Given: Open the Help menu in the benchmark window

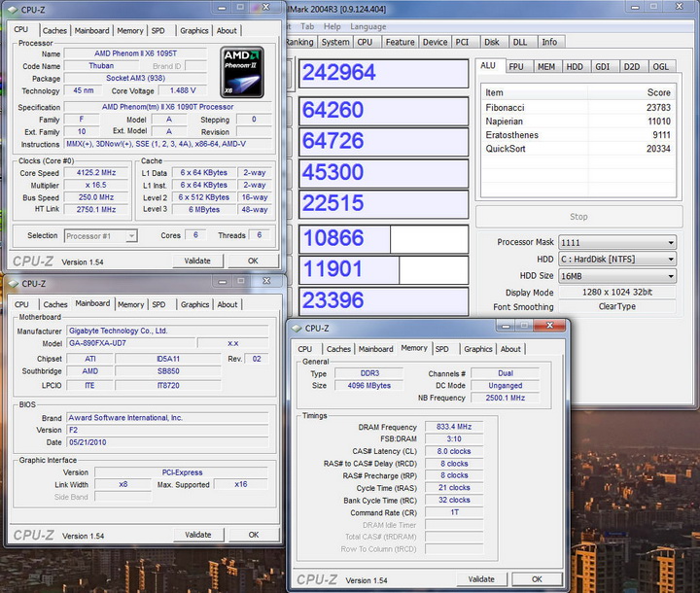Looking at the screenshot, I should coord(332,26).
